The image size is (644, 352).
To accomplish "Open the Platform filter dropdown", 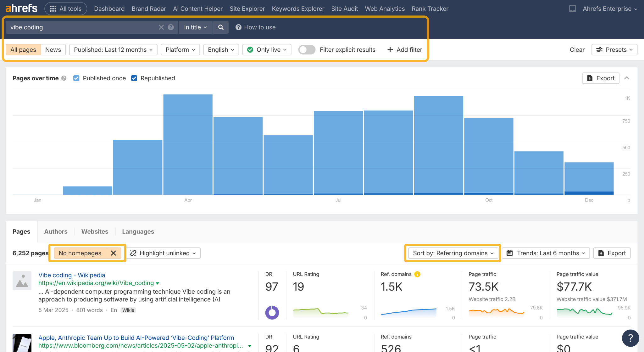I will [180, 49].
